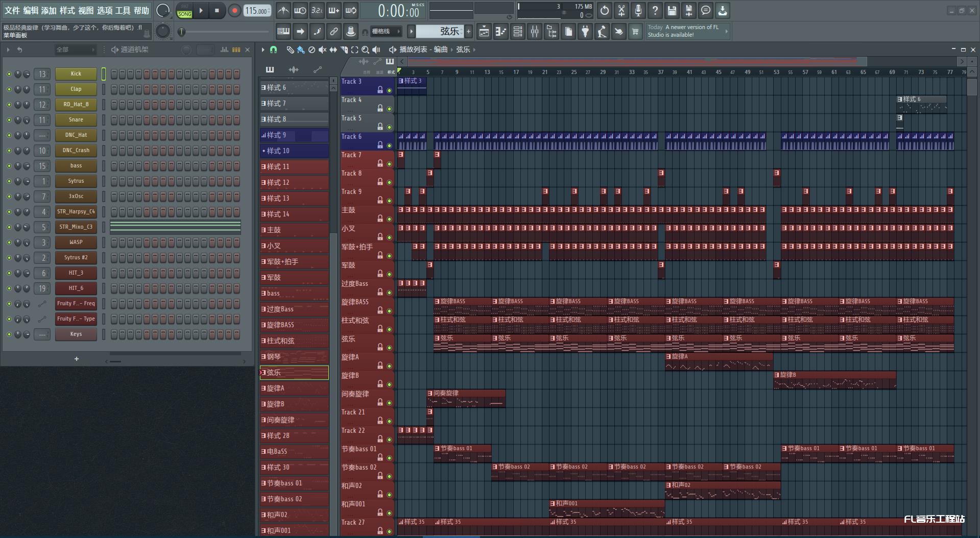This screenshot has width=980, height=538.
Task: Adjust the master volume knob
Action: point(162,10)
